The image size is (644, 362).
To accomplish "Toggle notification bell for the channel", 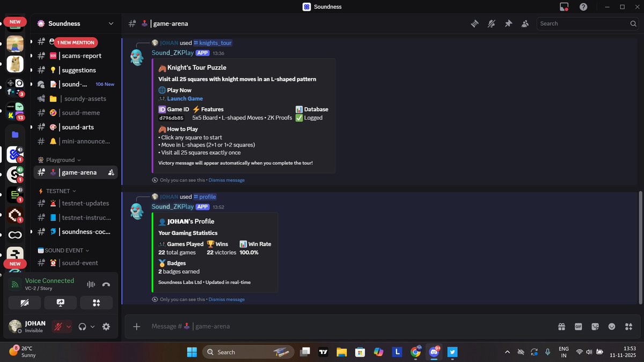I will [x=492, y=24].
